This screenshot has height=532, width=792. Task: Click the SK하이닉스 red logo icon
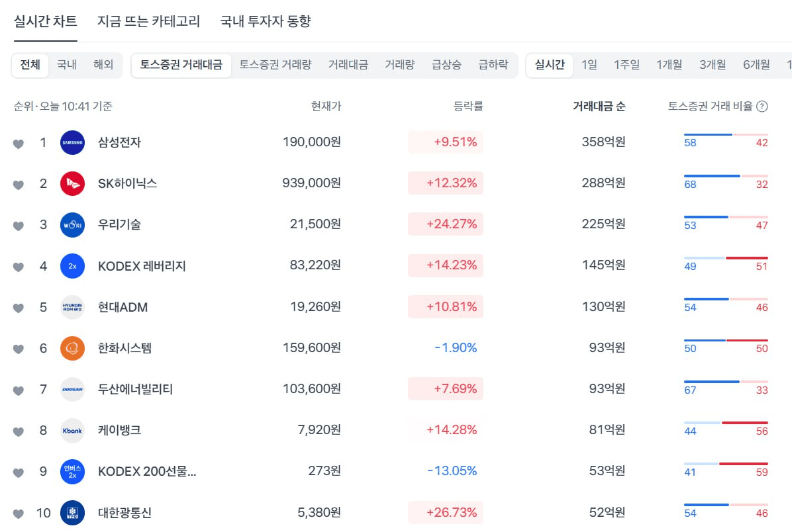pos(72,183)
